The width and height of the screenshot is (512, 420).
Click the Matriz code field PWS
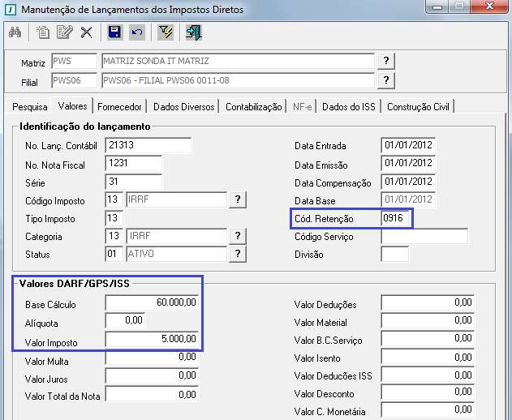(x=74, y=61)
